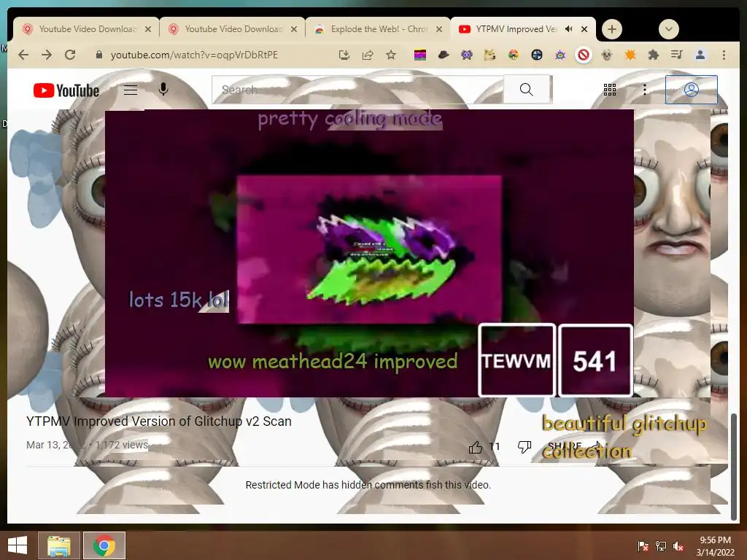Like the video with thumbs up

pyautogui.click(x=476, y=447)
